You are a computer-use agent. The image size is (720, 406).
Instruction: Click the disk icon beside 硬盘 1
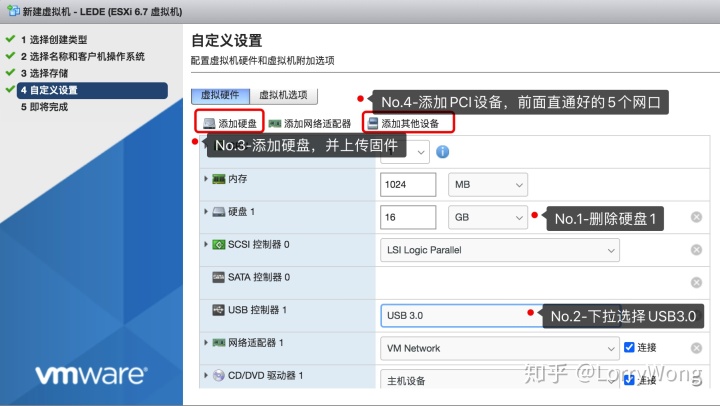pos(219,212)
